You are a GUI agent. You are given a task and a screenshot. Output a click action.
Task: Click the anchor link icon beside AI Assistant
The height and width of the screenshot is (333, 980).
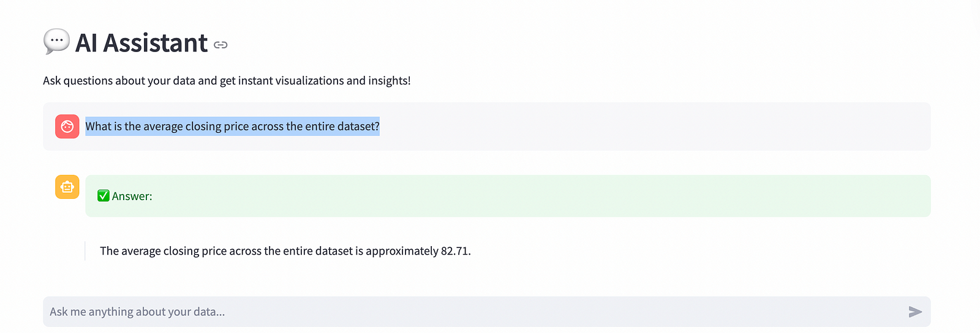(x=221, y=45)
